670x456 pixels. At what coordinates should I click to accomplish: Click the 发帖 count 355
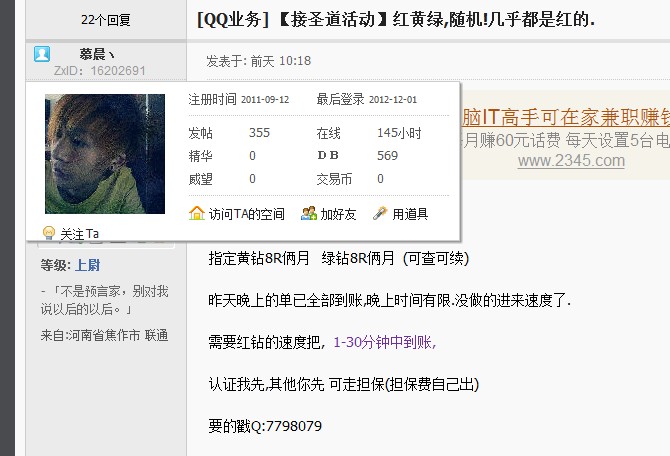point(259,133)
